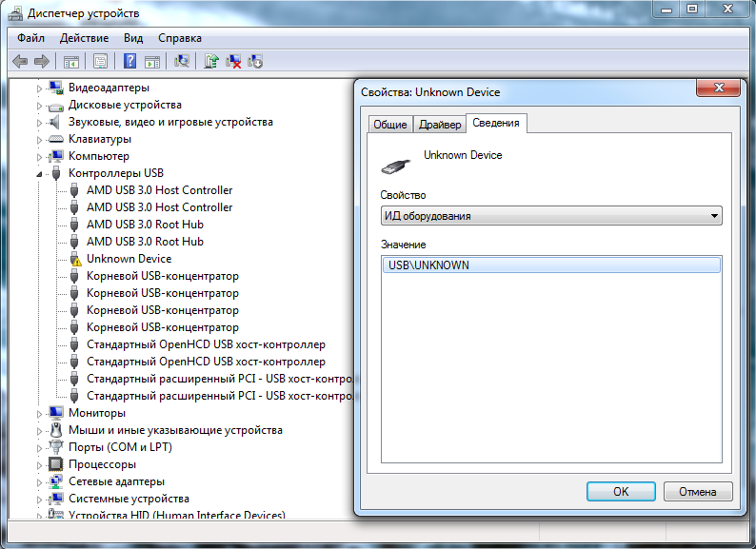Expand Звуковые, видео и игровые устройства

point(40,123)
